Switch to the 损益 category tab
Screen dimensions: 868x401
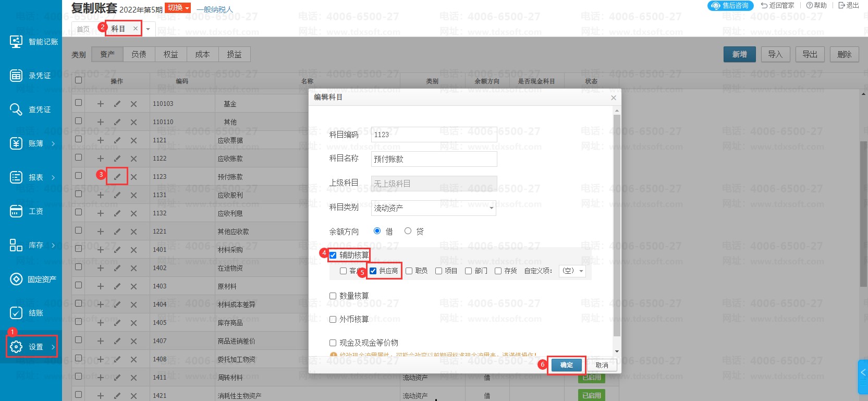pos(234,54)
